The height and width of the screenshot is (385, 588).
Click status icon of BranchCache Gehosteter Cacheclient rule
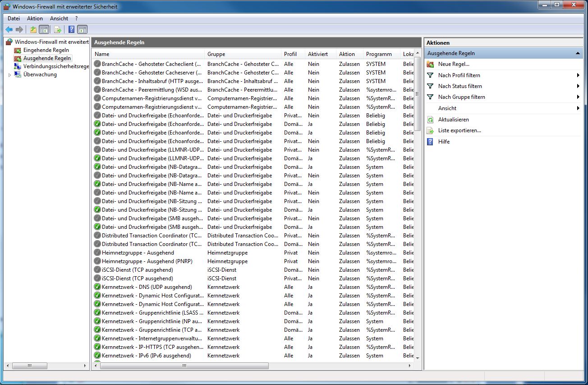pyautogui.click(x=97, y=64)
